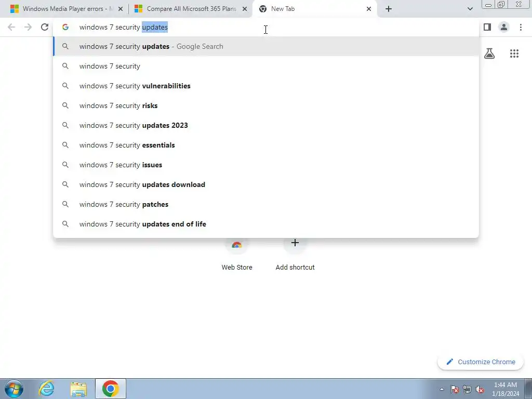Screen dimensions: 532x399
Task: Open the Chrome side panel icon
Action: pyautogui.click(x=487, y=27)
